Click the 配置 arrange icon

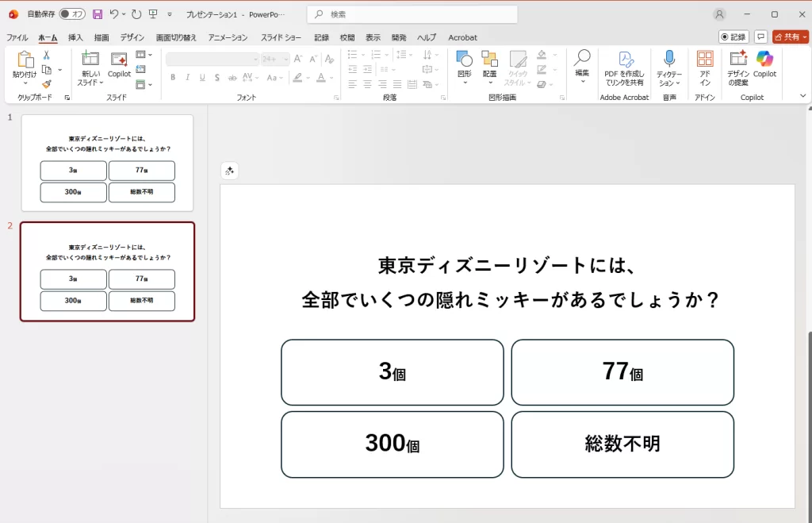[488, 62]
